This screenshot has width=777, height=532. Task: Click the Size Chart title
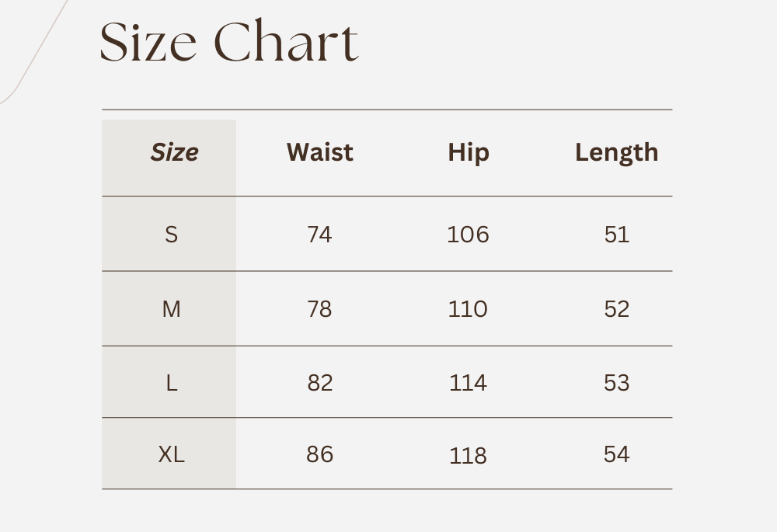229,42
